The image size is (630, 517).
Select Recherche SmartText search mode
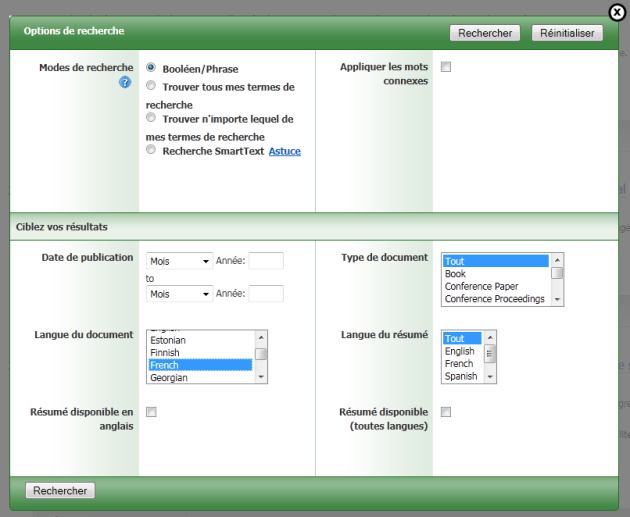click(x=151, y=150)
